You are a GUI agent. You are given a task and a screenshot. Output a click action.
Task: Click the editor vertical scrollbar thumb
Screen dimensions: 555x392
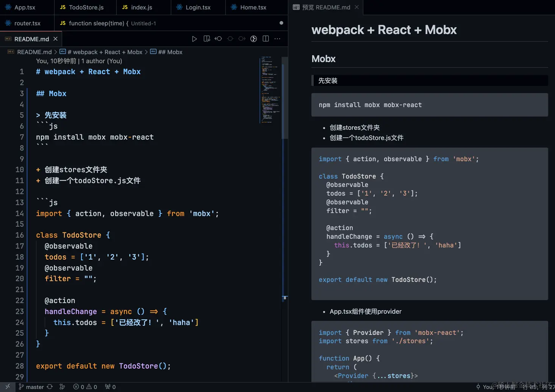point(285,98)
